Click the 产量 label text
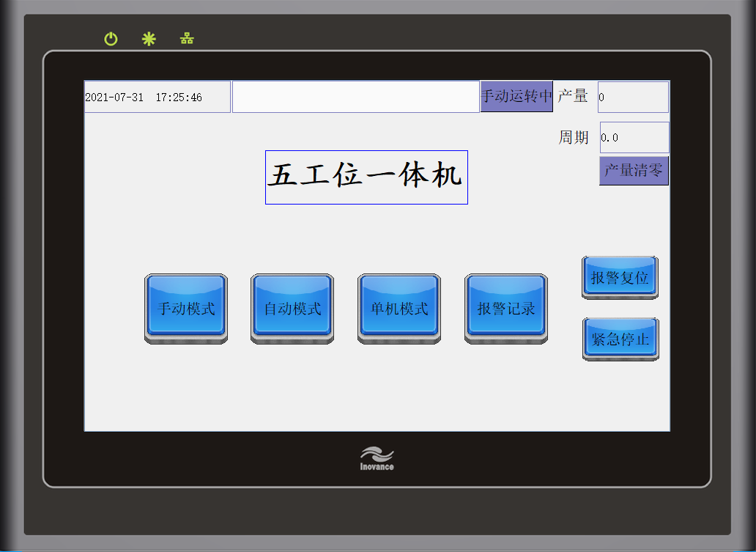 [x=573, y=96]
